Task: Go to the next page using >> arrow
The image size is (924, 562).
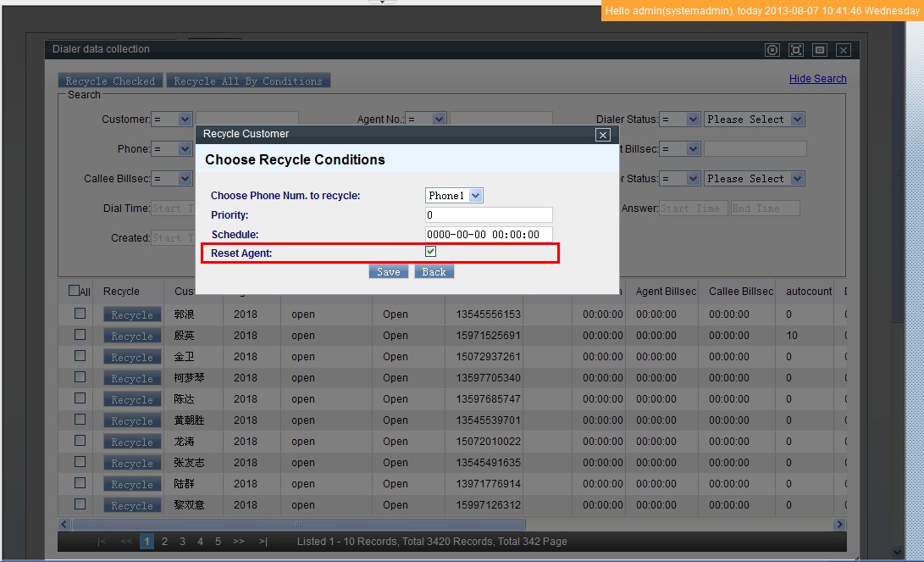Action: tap(238, 542)
